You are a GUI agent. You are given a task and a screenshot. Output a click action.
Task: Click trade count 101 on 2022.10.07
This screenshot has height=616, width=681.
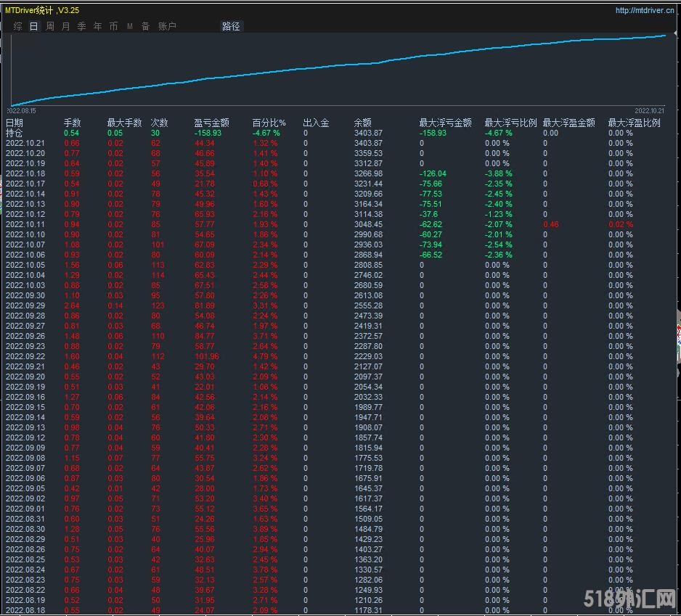(x=158, y=245)
